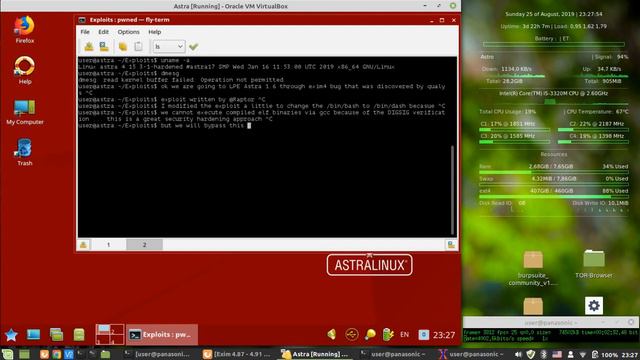Click the volume speaker icon in Astra tray
640x360 pixels.
(332, 335)
